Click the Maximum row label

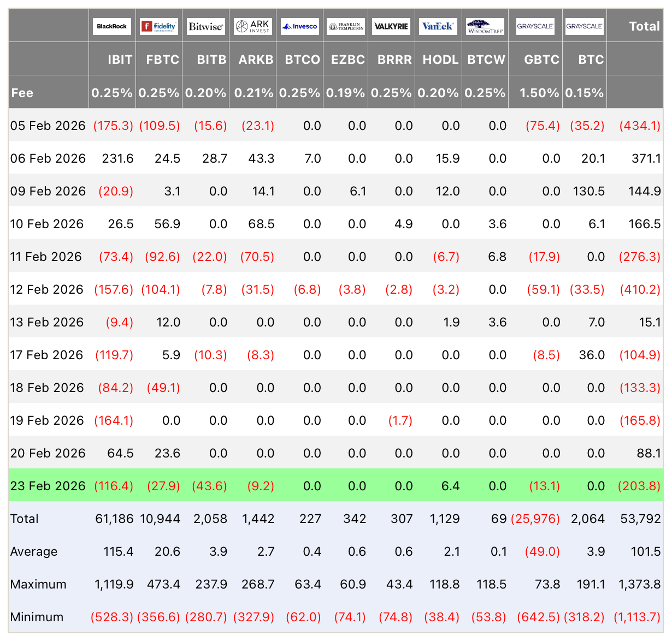[38, 584]
